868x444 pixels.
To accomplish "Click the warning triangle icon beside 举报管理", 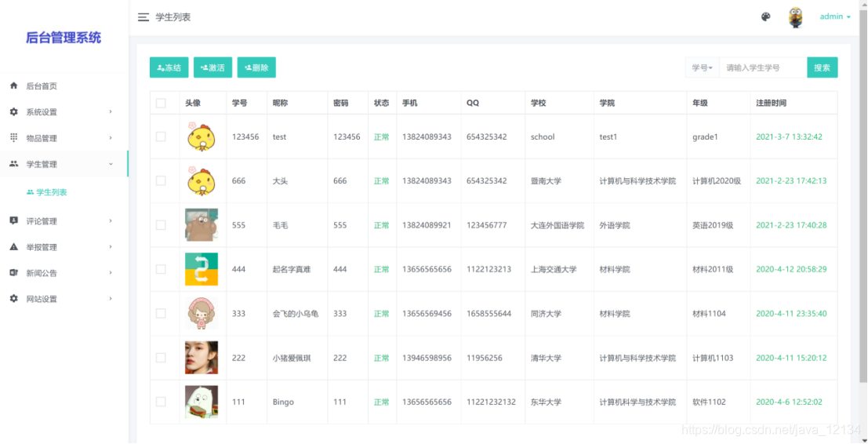I will click(x=14, y=247).
